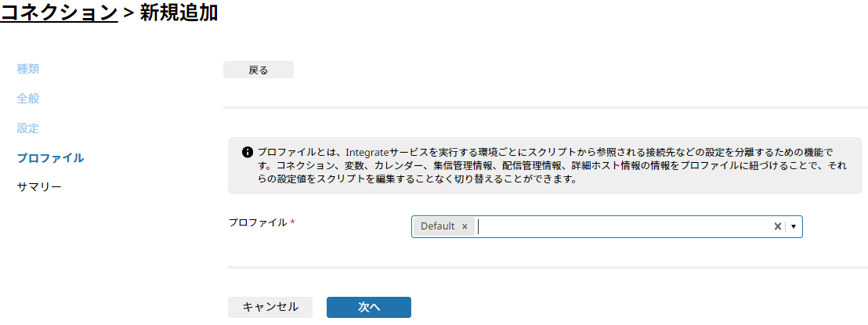This screenshot has width=868, height=325.
Task: Open the サマリー step
Action: 39,187
